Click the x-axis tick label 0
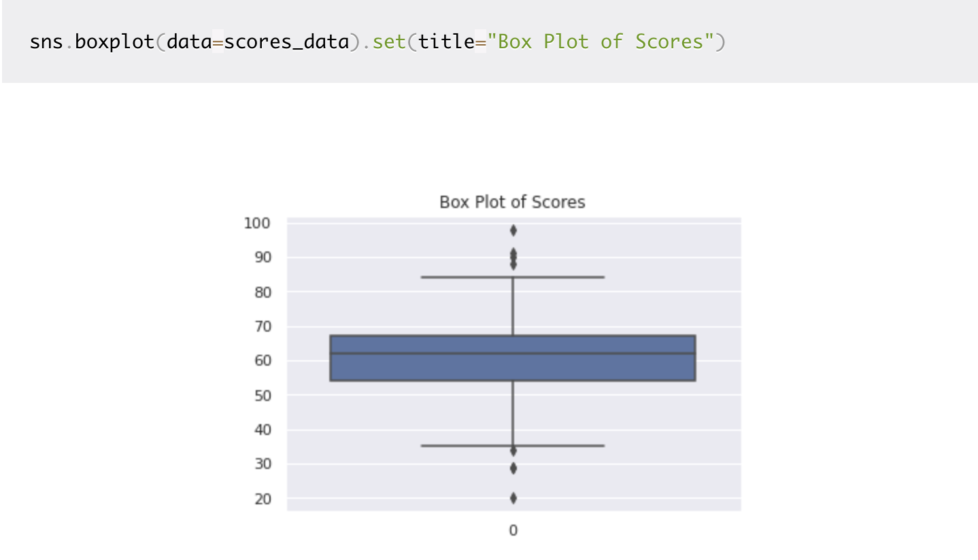The image size is (978, 560). pos(513,531)
